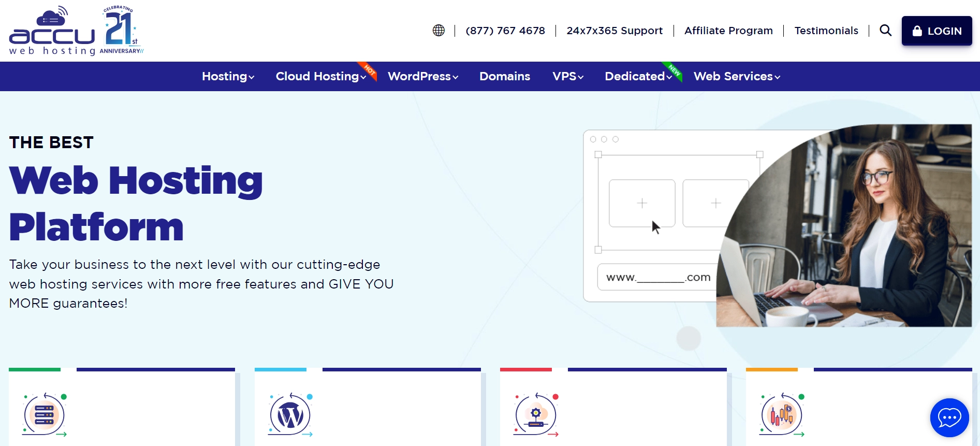
Task: Open the globe language selector
Action: click(x=438, y=31)
